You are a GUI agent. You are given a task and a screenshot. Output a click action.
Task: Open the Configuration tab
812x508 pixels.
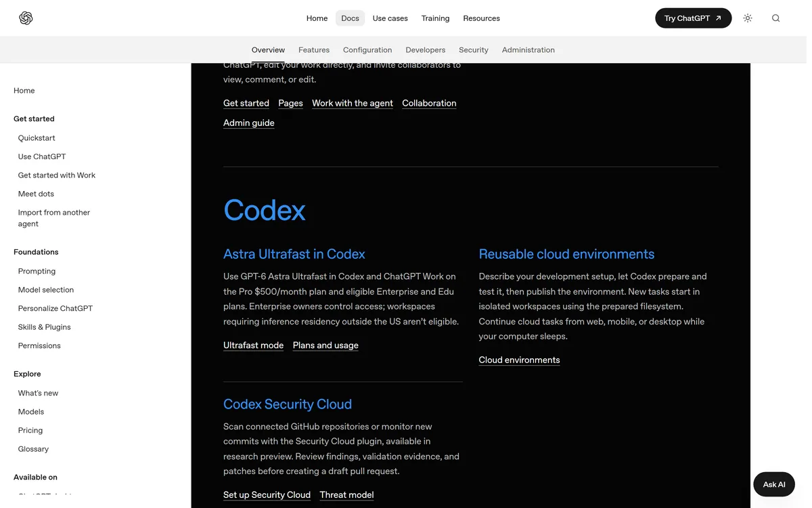367,50
